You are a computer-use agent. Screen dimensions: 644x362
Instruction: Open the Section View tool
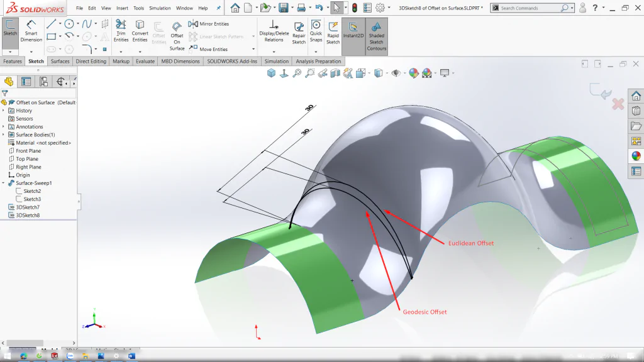pos(335,73)
